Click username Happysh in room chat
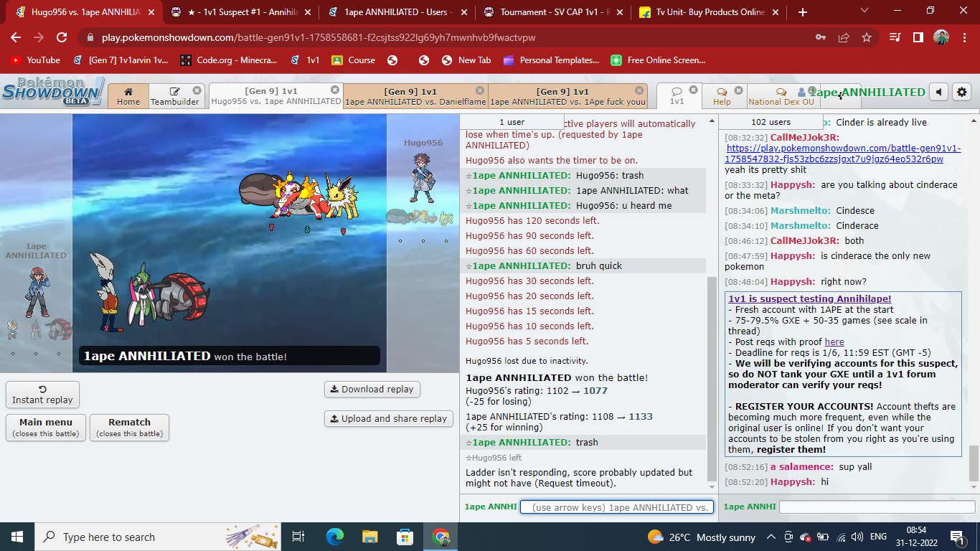 792,481
